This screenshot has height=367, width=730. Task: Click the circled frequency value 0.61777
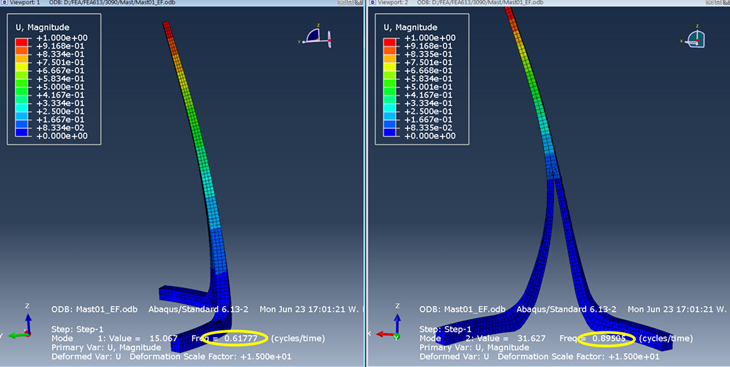point(241,338)
